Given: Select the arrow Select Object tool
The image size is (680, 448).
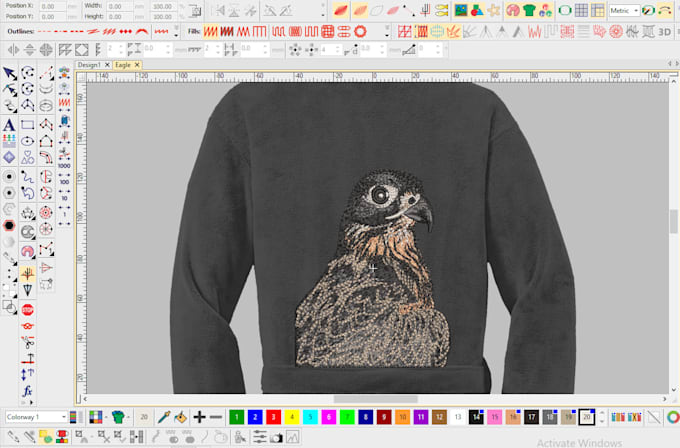Looking at the screenshot, I should coord(10,73).
